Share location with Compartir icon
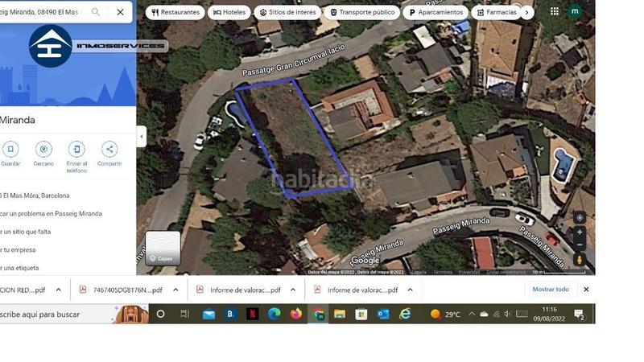This screenshot has height=362, width=644. [109, 150]
